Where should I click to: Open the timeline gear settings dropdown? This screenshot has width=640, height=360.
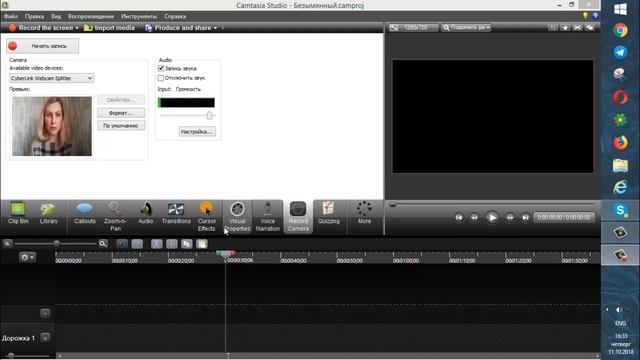tap(27, 257)
